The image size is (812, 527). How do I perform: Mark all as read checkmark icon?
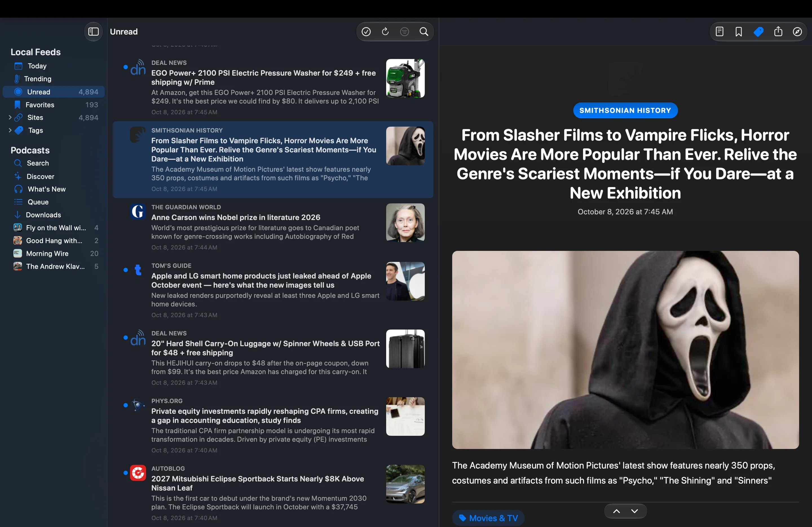[x=366, y=32]
